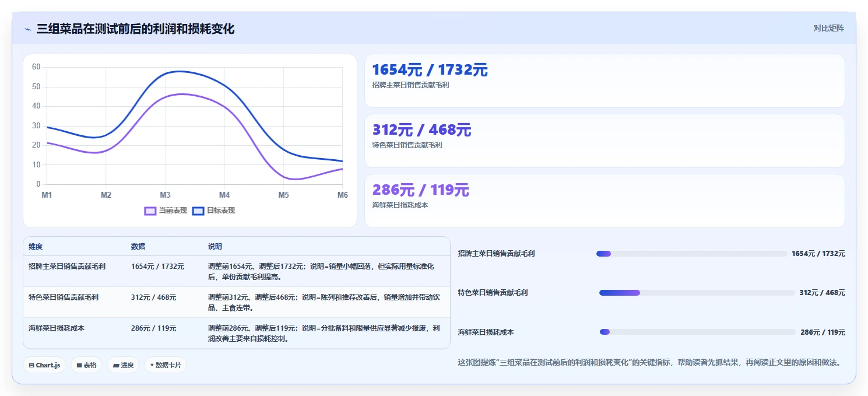
Task: Click the description starting 调整前1654元
Action: (321, 272)
